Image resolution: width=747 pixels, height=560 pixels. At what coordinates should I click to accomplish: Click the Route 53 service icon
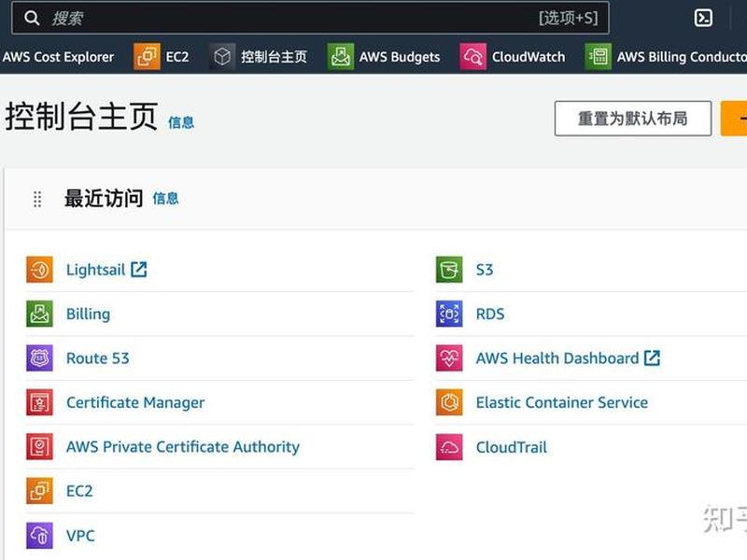(x=39, y=358)
